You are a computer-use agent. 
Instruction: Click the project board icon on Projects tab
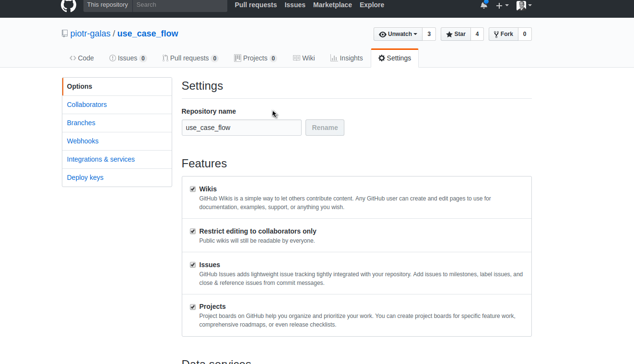coord(237,58)
